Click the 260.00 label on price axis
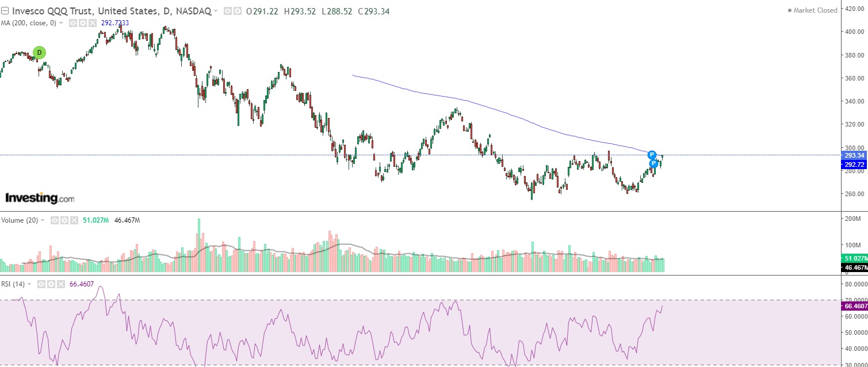 click(855, 194)
